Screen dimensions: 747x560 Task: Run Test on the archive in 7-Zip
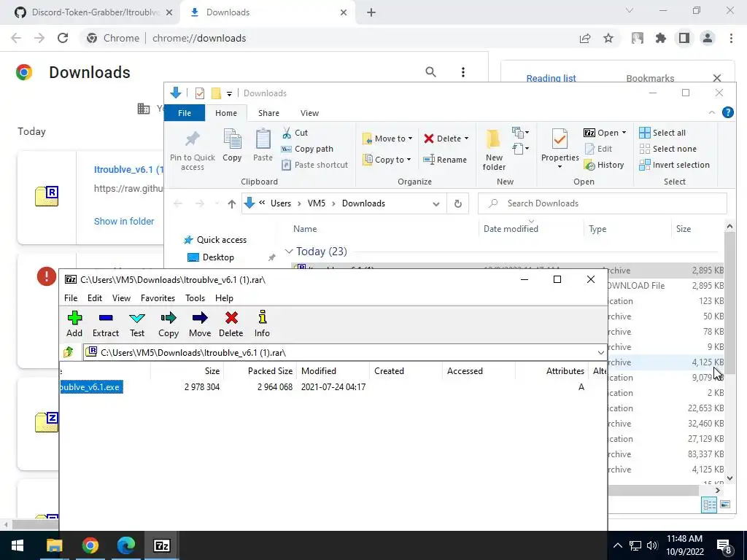click(x=137, y=324)
